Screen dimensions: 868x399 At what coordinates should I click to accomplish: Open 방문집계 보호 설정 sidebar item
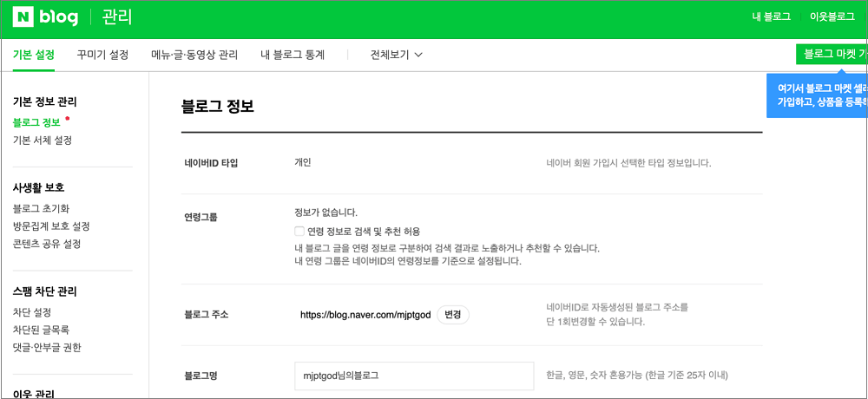point(51,226)
